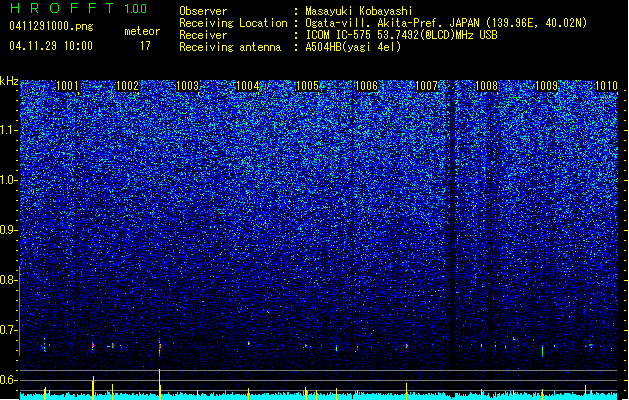Screen dimensions: 629x400
Task: Click the 0.7 kHz frequency label
Action: [9, 330]
